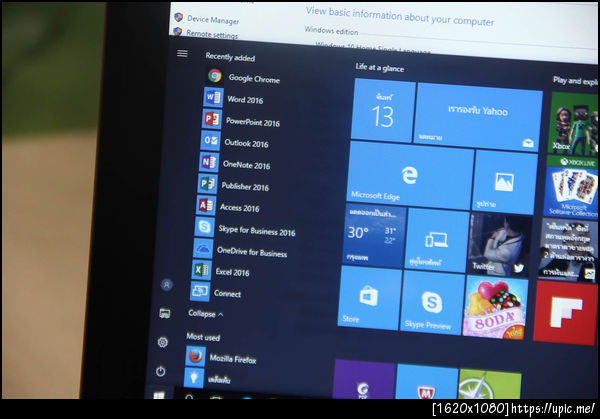Open the Twitter tile
600x419 pixels.
[499, 245]
